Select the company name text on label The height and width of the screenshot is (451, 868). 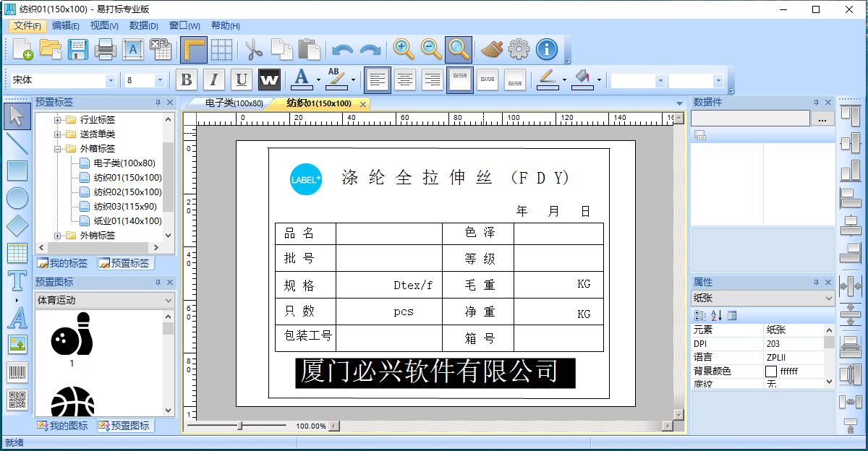pos(435,372)
